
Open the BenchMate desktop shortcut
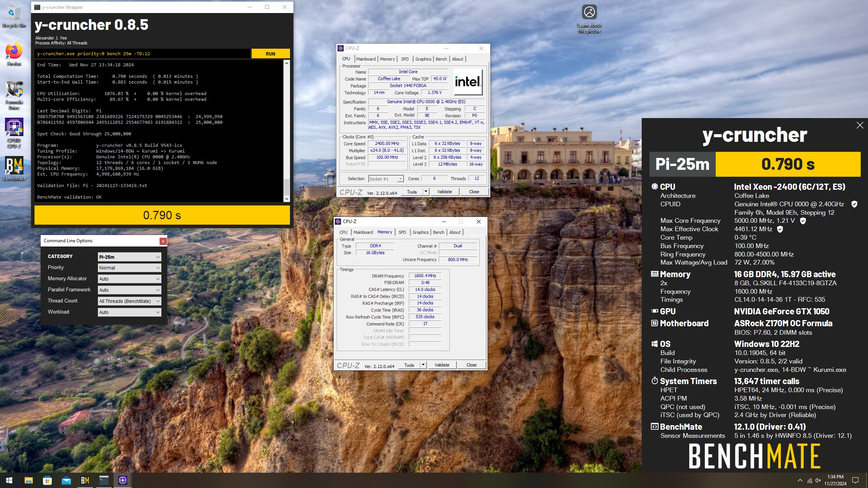[x=14, y=169]
